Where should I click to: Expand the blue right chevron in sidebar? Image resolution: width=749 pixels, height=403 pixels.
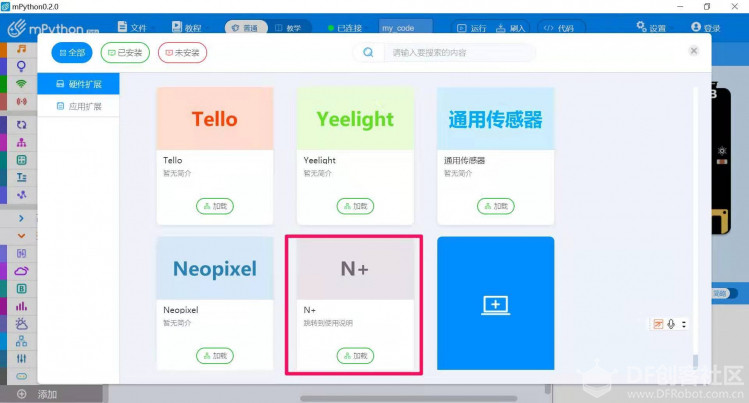click(x=21, y=218)
